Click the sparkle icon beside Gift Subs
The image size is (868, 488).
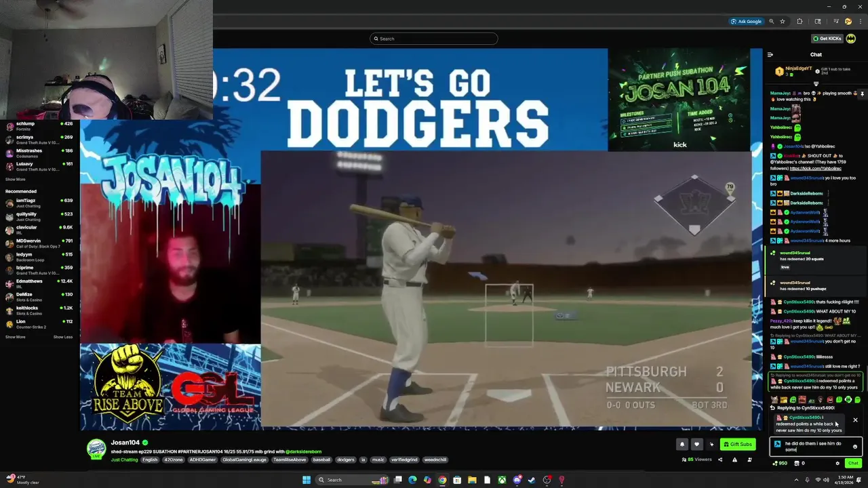[711, 445]
